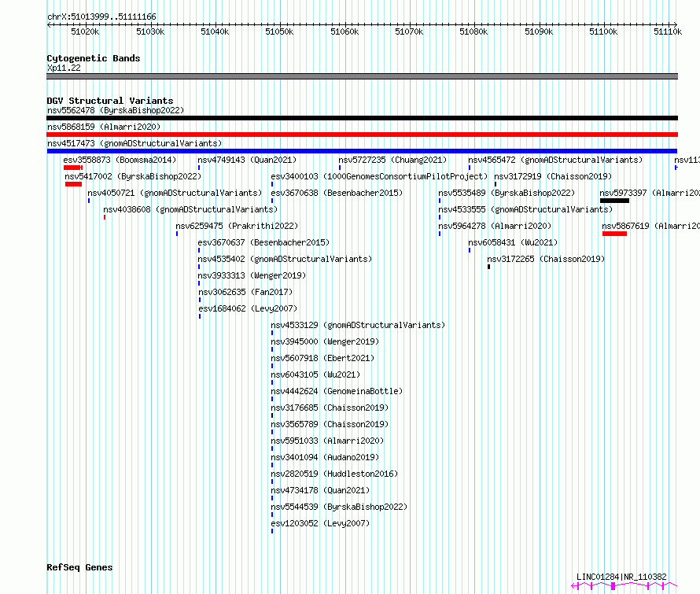Screen dimensions: 700x594
Task: Click the 51080k position on ruler
Action: click(x=473, y=31)
